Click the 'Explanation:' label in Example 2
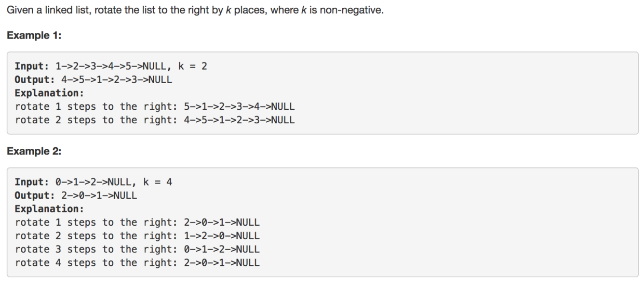Viewport: 644px width, 284px height. tap(49, 209)
